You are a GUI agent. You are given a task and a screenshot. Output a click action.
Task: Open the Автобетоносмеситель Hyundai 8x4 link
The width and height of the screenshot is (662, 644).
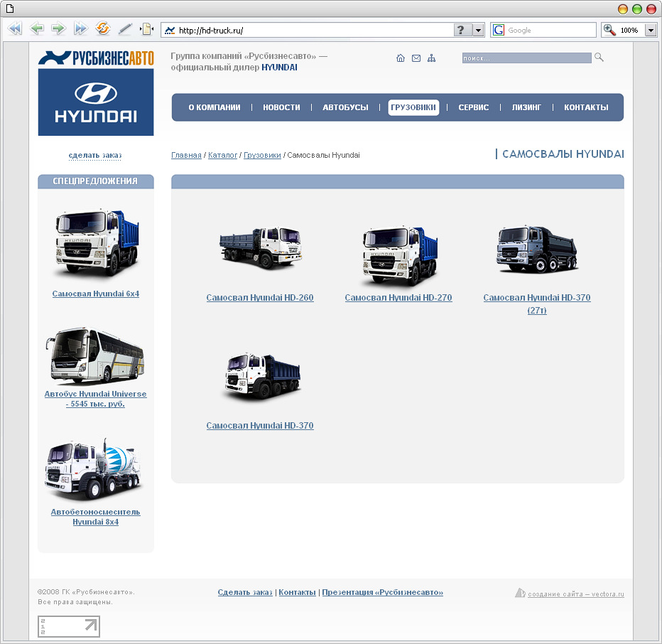95,517
